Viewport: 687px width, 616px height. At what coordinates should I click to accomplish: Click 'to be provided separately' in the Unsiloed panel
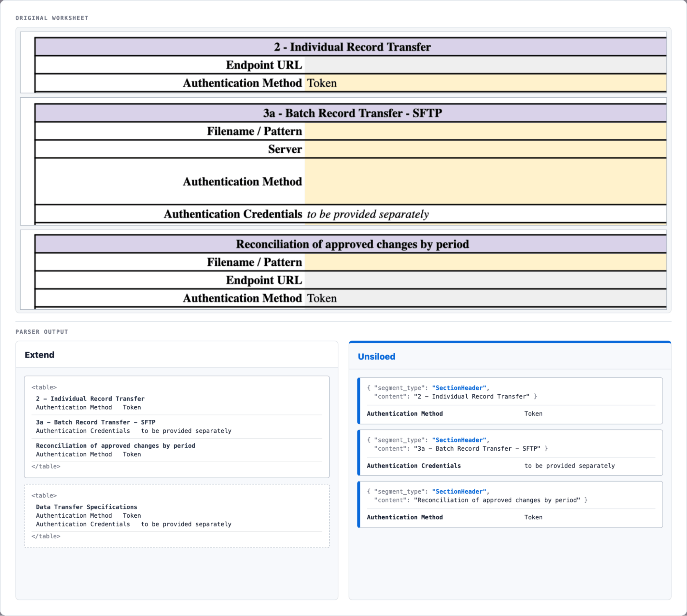click(x=569, y=466)
